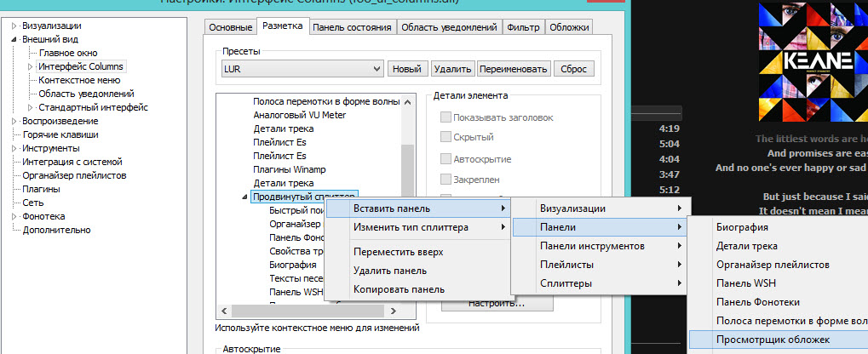The height and width of the screenshot is (354, 868).
Task: Open the LUR presets dropdown
Action: 376,69
